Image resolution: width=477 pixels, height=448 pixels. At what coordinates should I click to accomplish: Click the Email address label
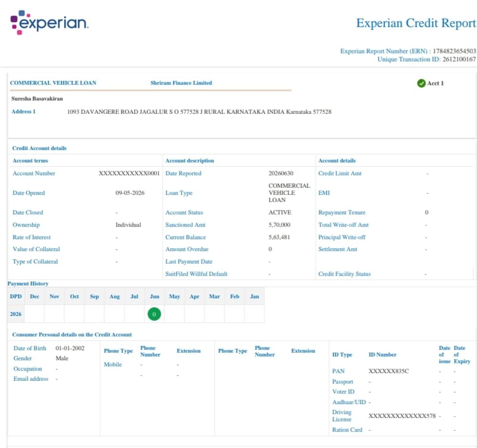[x=31, y=379]
